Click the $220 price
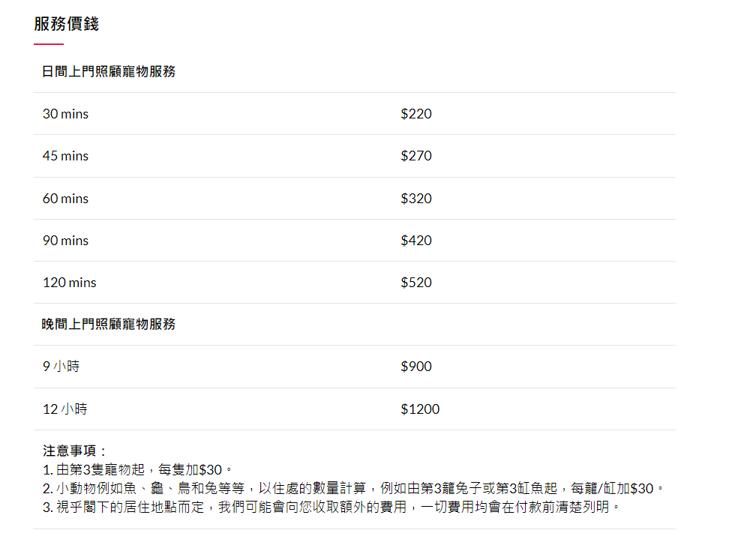Screen dimensions: 756x539 coord(416,114)
